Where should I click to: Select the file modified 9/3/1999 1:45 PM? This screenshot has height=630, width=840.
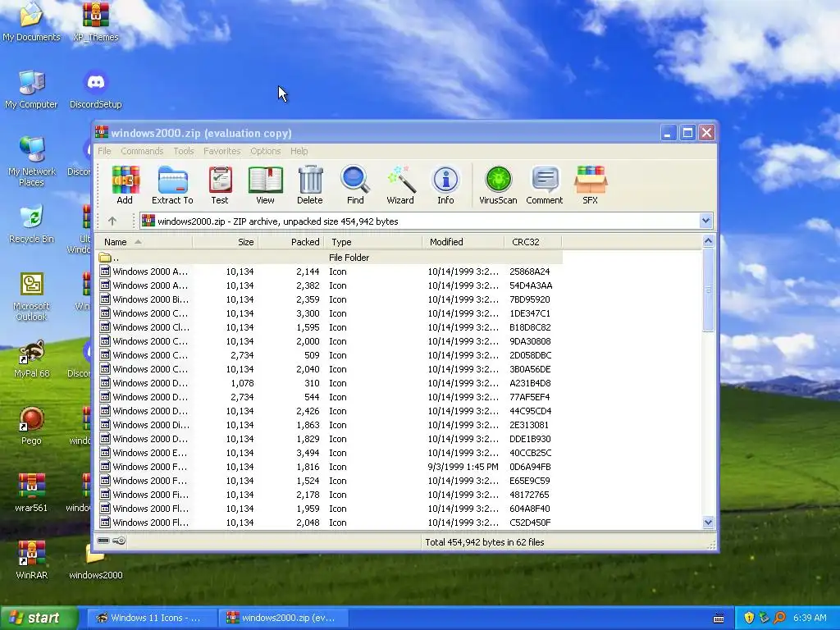tap(330, 467)
